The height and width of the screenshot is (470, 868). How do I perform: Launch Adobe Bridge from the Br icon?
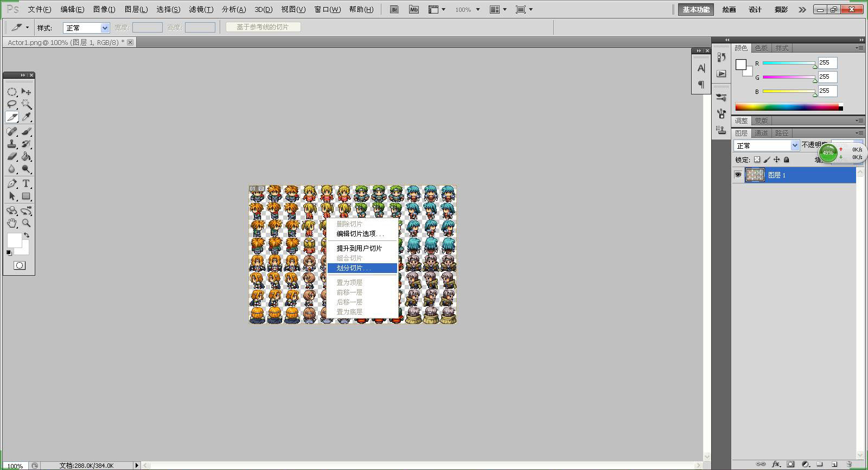tap(394, 9)
